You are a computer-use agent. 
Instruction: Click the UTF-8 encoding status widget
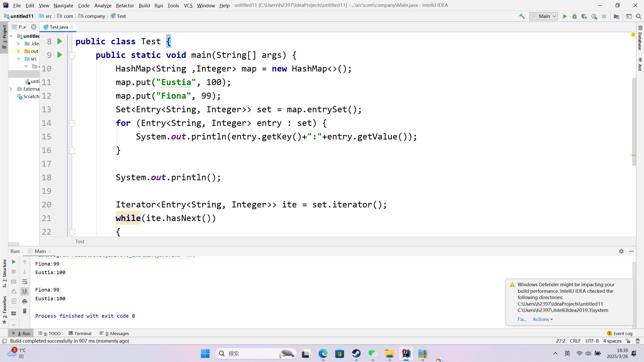(592, 341)
